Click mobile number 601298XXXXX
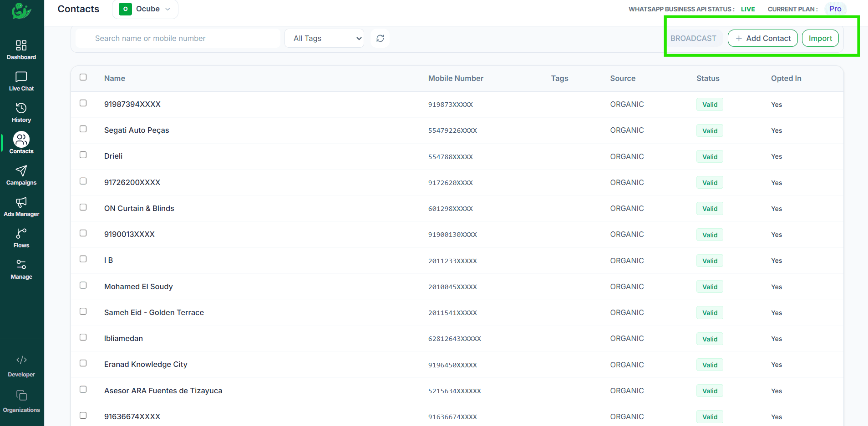868x426 pixels. pyautogui.click(x=451, y=209)
